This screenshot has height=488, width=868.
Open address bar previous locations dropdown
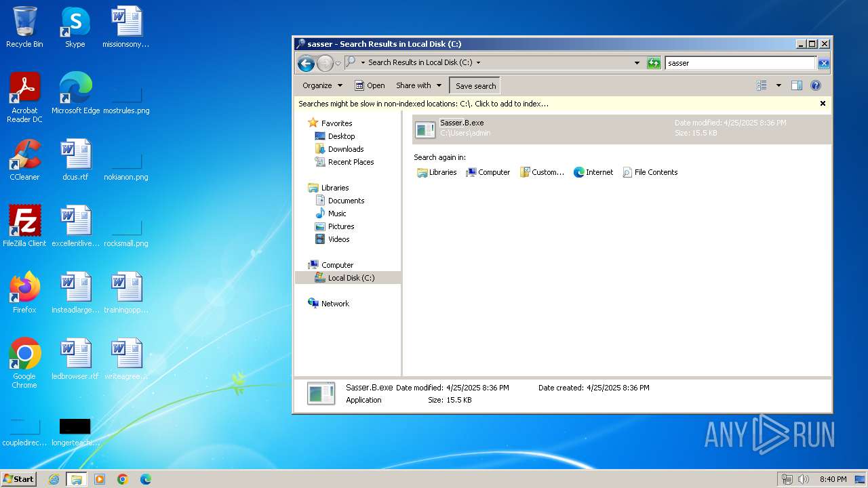637,63
